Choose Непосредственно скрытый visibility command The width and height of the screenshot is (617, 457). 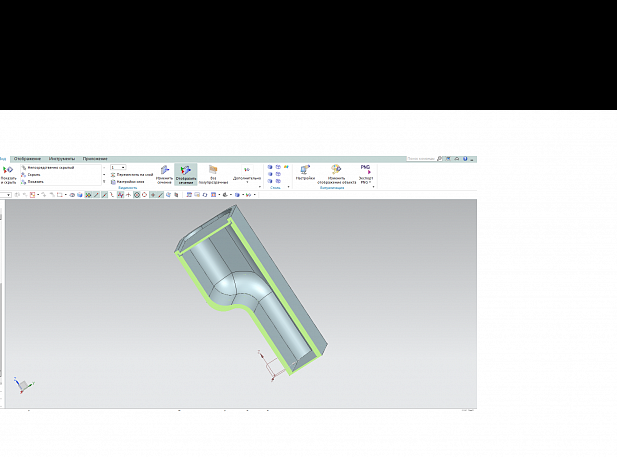coord(48,167)
